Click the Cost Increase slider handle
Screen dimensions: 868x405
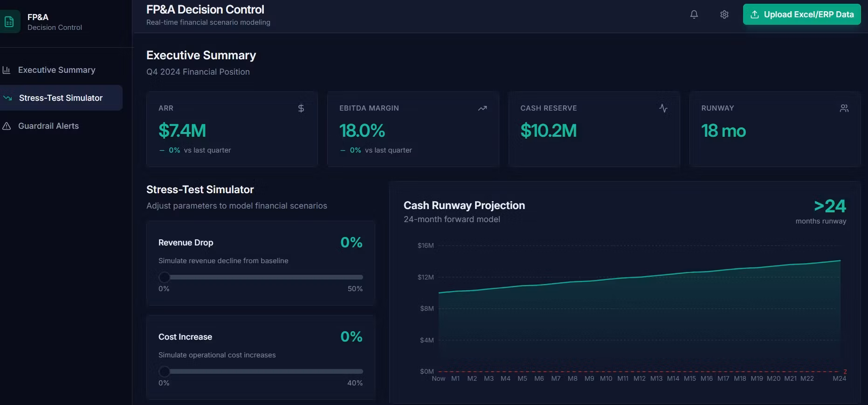click(x=164, y=371)
